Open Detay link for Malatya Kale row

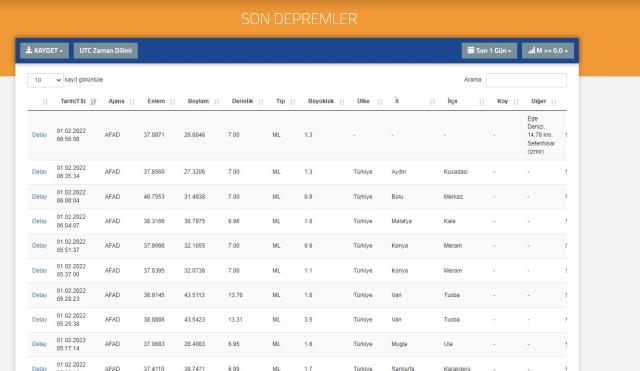click(x=40, y=221)
